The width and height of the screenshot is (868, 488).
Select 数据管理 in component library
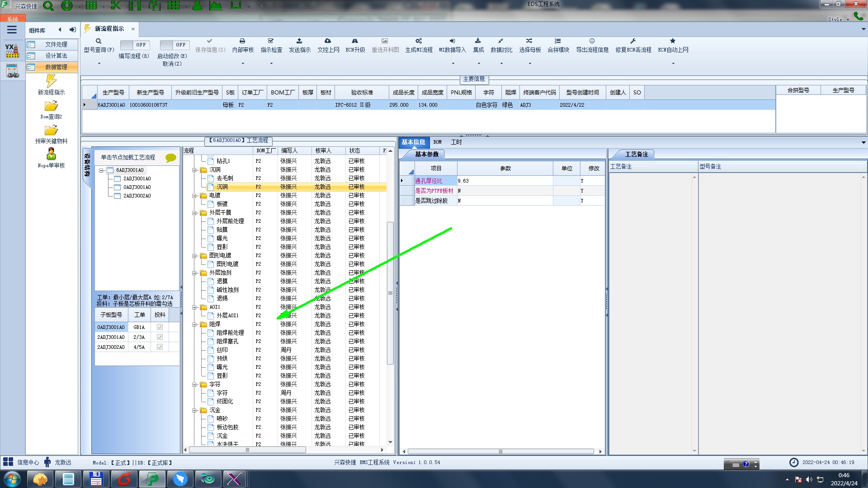click(56, 67)
